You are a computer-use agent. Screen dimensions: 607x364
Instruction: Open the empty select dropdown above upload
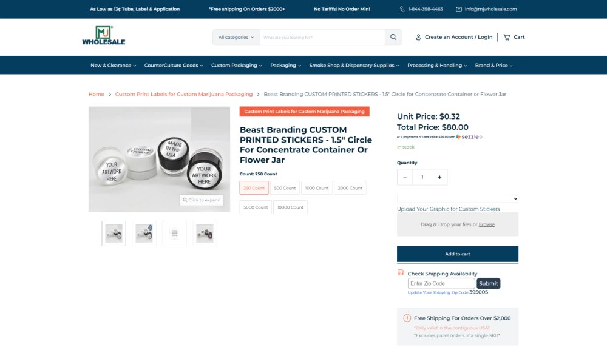[457, 198]
